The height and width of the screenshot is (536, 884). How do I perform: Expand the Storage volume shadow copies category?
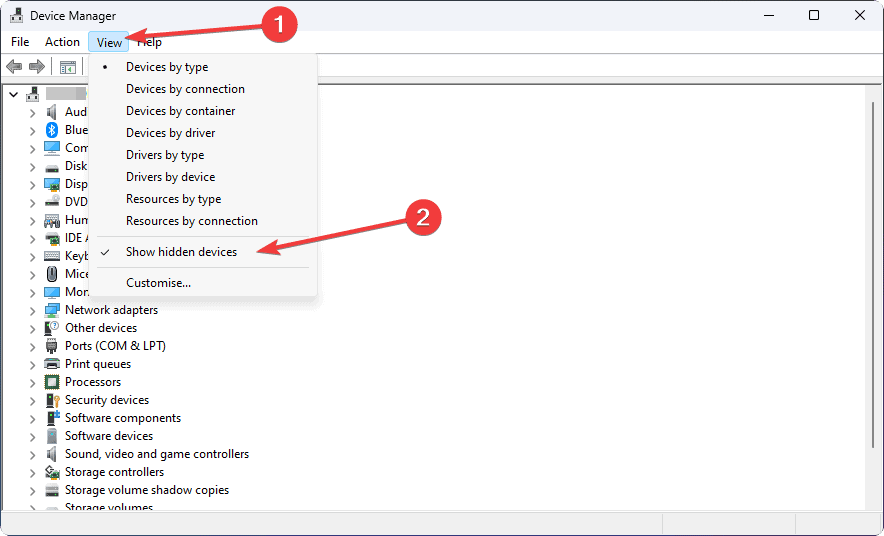tap(33, 491)
